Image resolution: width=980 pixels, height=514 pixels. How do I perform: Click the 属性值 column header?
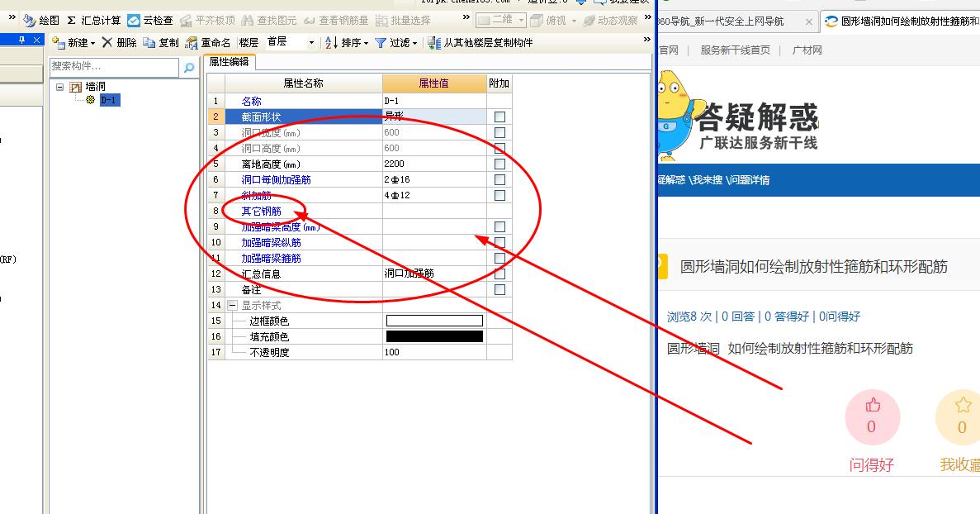[x=433, y=83]
